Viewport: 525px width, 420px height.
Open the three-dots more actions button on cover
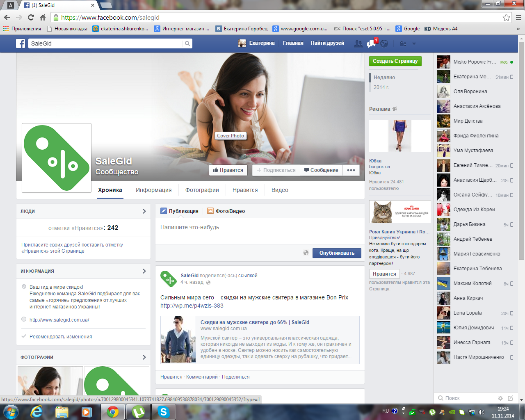click(x=351, y=170)
